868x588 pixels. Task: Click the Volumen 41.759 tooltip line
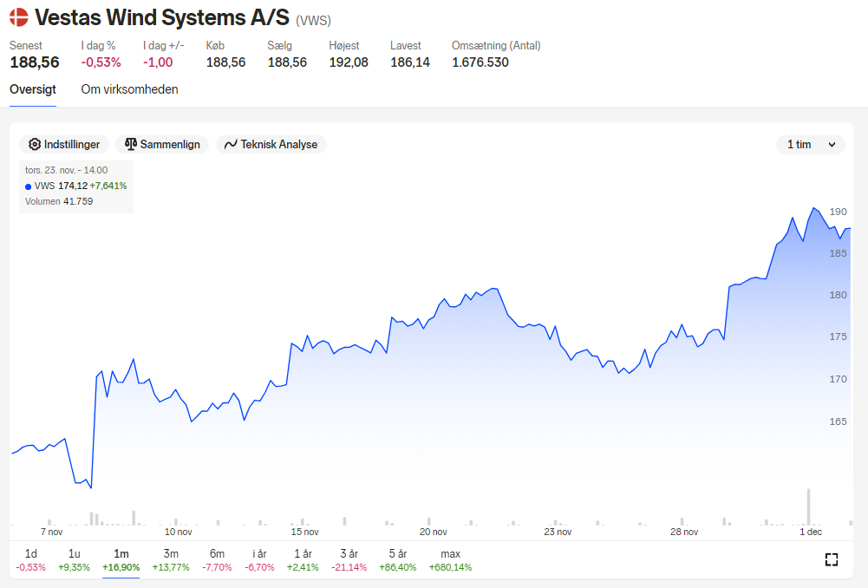pyautogui.click(x=59, y=201)
